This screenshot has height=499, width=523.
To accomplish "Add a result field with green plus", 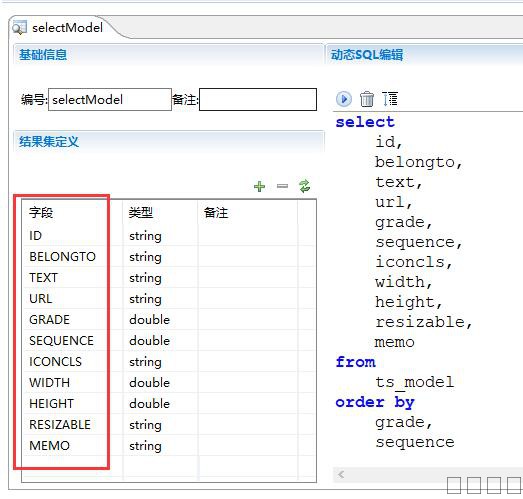I will (x=259, y=186).
